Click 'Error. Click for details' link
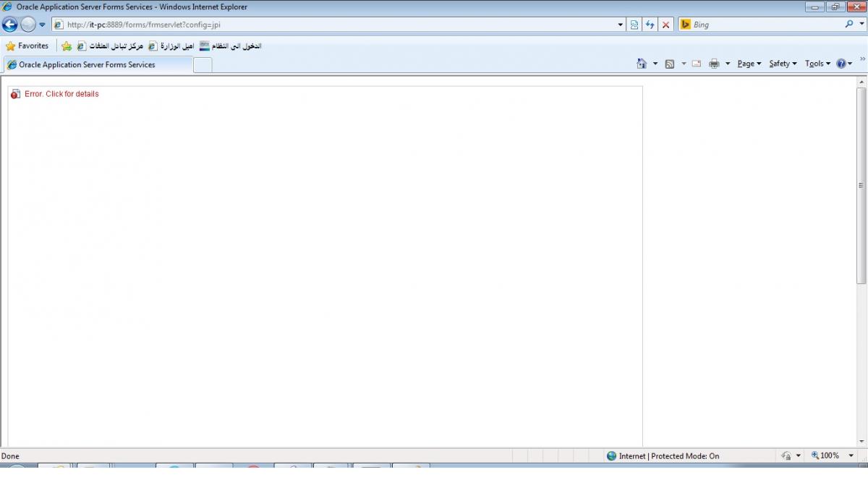The image size is (868, 488). tap(61, 94)
